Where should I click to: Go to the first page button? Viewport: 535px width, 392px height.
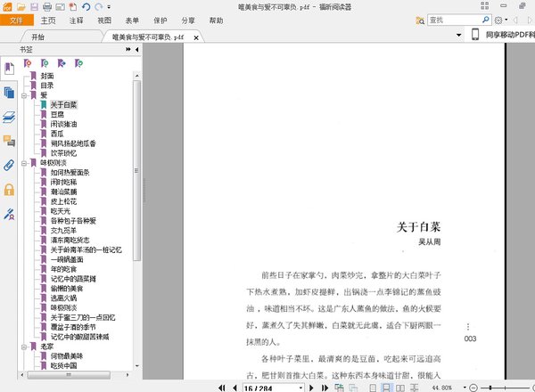[222, 388]
